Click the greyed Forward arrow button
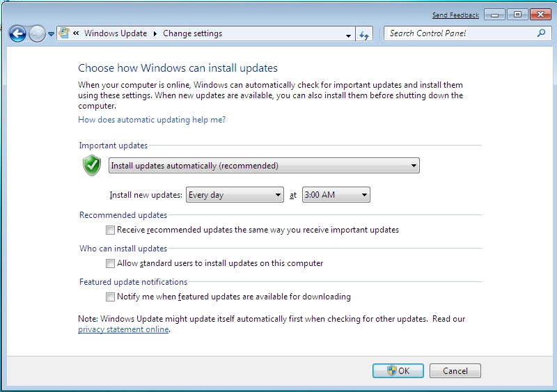This screenshot has width=557, height=392. tap(37, 34)
